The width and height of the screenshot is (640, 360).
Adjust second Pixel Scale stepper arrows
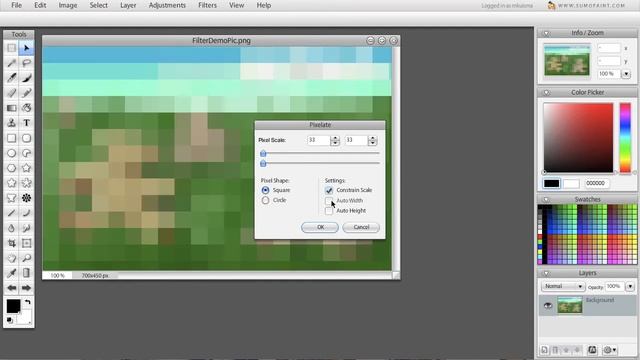pos(372,140)
